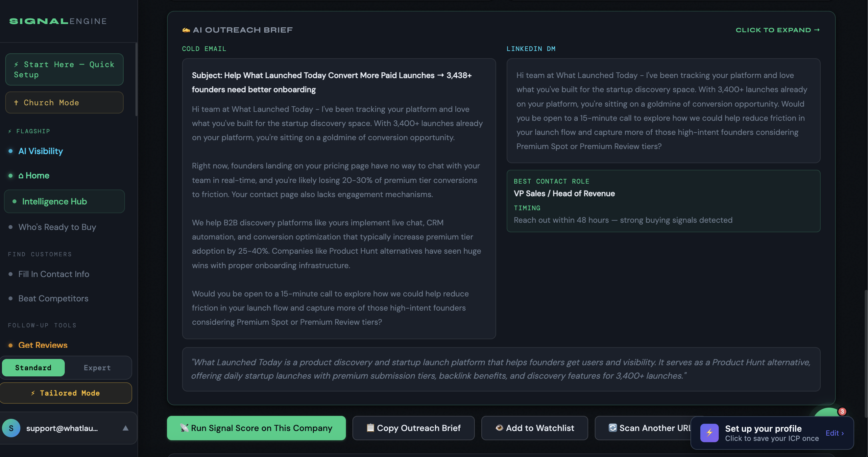The image size is (868, 457).
Task: Open Get Reviews in the sidebar
Action: pos(43,345)
